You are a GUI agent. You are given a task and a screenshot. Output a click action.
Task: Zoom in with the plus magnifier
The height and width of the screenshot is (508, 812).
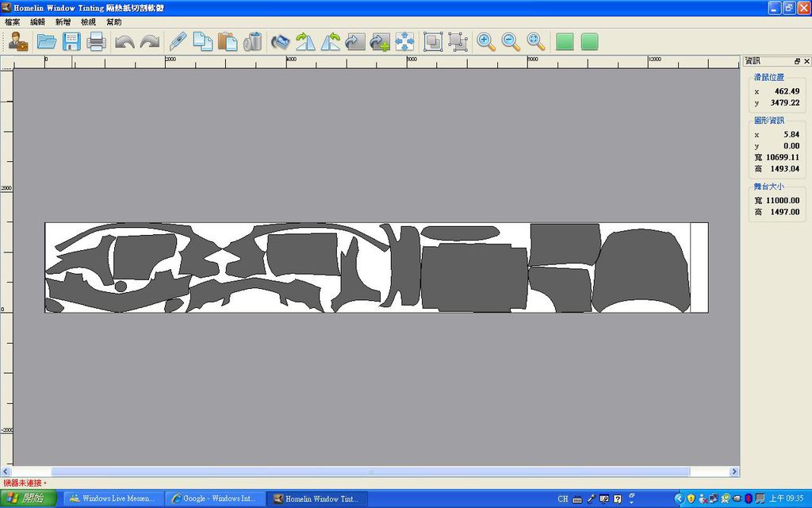pos(486,41)
